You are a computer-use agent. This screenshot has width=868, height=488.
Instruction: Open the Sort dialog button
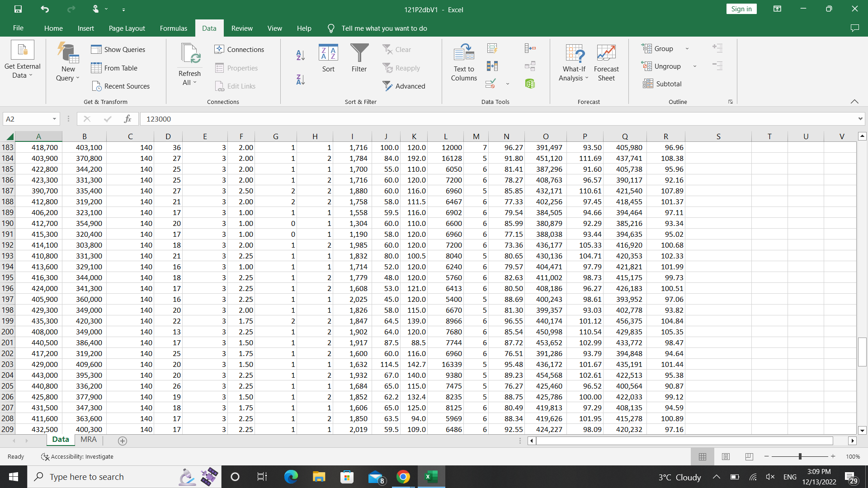pyautogui.click(x=328, y=58)
